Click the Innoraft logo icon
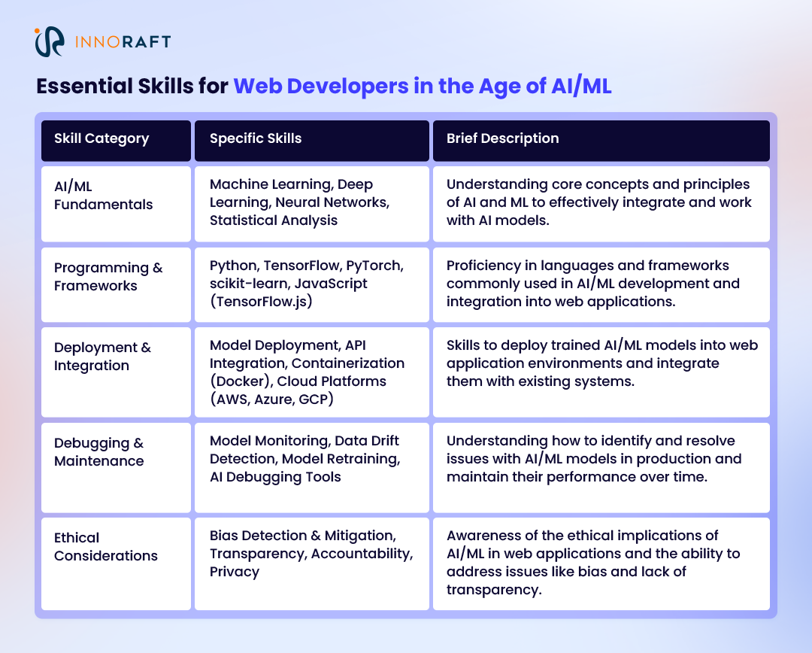The width and height of the screenshot is (812, 653). 50,41
